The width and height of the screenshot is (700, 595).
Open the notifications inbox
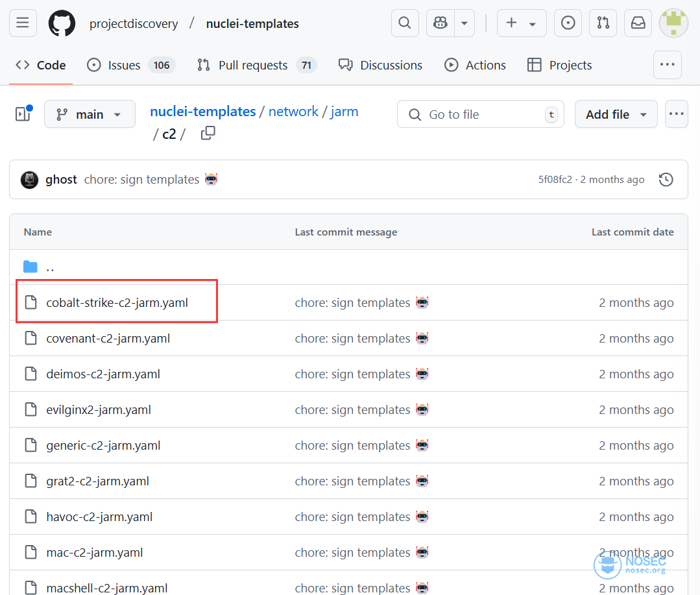638,23
